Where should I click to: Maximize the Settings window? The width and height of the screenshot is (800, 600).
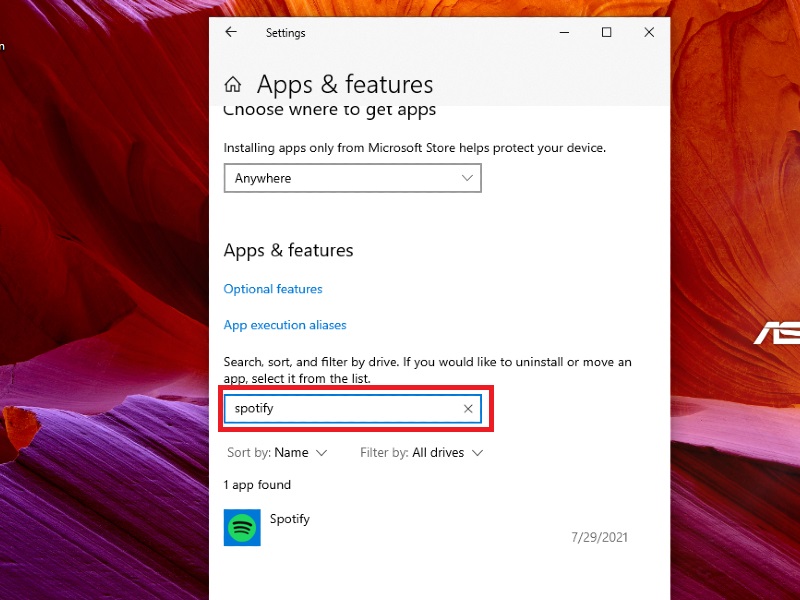tap(607, 32)
